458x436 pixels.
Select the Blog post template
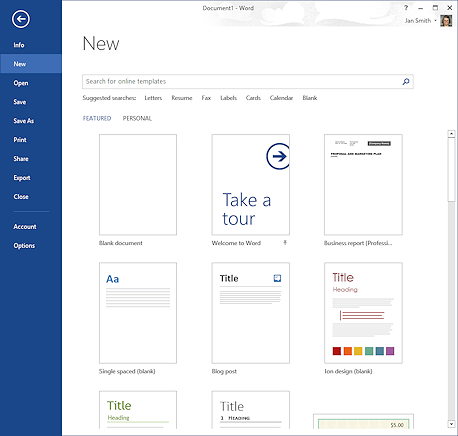click(250, 313)
